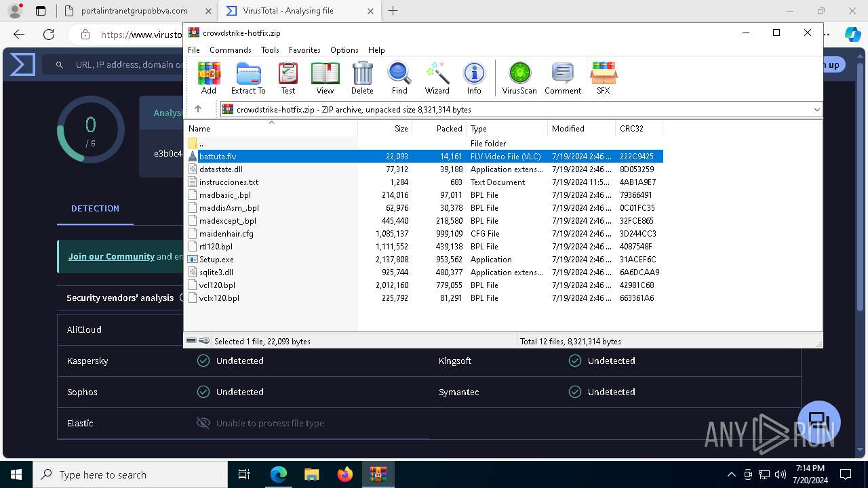Open the Copilot icon in browser

tap(852, 35)
